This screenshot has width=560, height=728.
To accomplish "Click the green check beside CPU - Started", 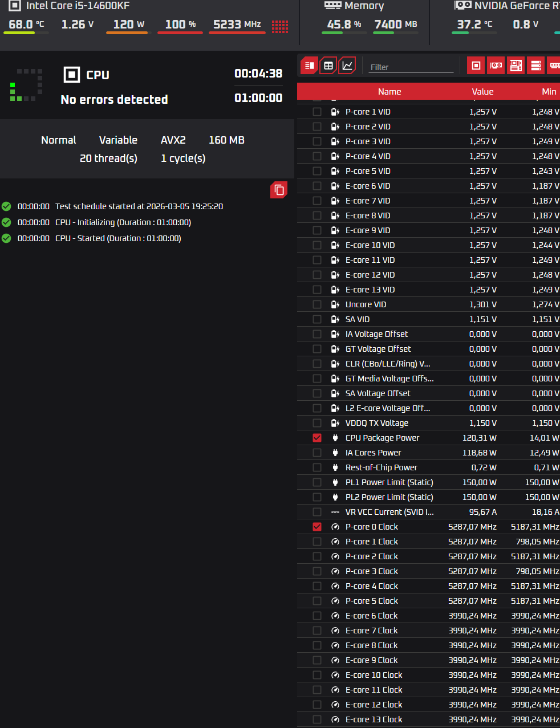I will [6, 238].
